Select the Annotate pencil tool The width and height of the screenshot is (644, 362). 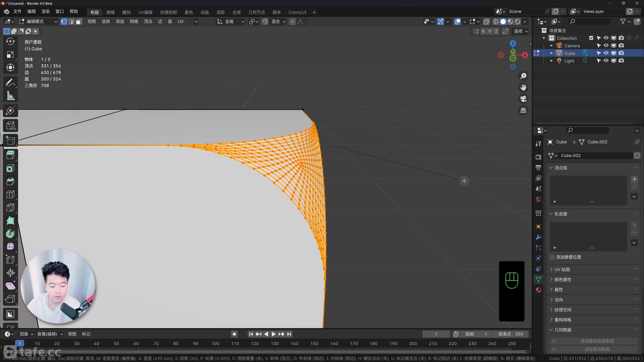click(10, 82)
